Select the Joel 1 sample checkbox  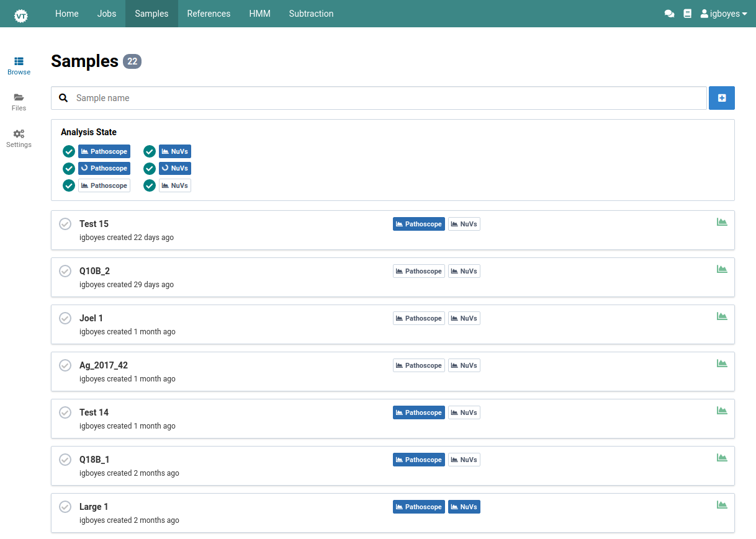coord(65,318)
